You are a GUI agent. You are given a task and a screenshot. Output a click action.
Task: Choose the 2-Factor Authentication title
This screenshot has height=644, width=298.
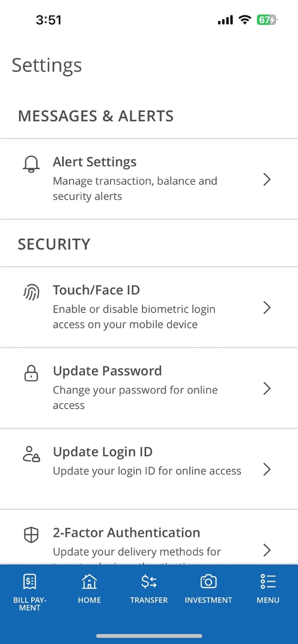click(x=126, y=533)
